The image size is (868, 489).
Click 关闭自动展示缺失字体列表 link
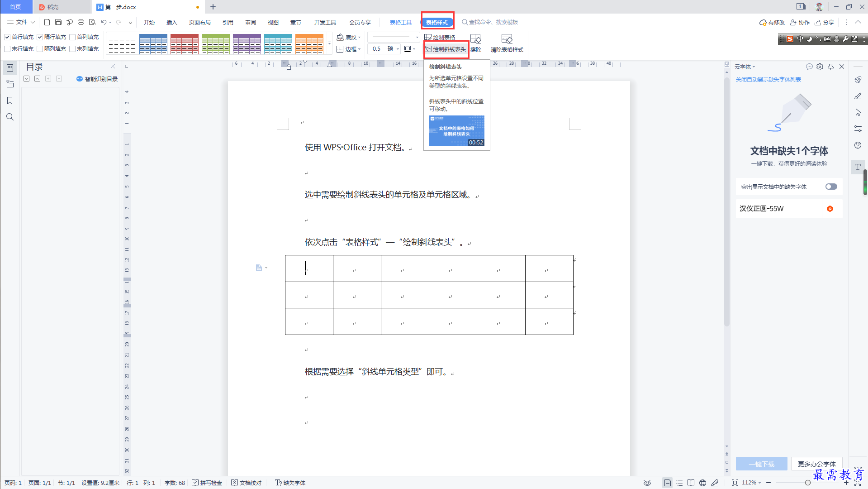pos(768,79)
